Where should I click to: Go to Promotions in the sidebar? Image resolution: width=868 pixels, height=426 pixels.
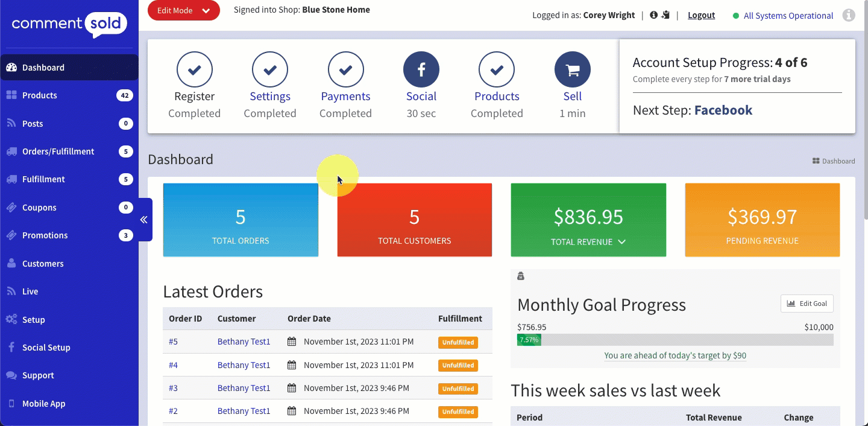(45, 235)
